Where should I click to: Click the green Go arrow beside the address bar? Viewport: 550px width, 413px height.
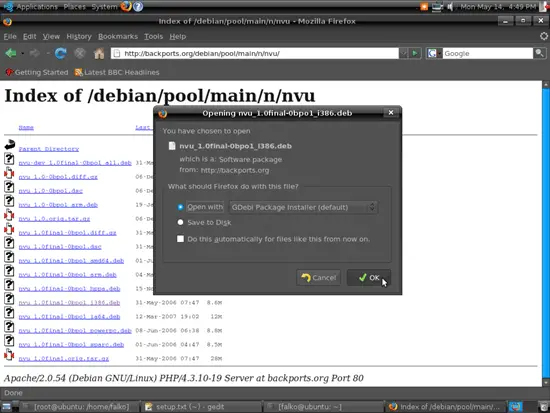415,53
